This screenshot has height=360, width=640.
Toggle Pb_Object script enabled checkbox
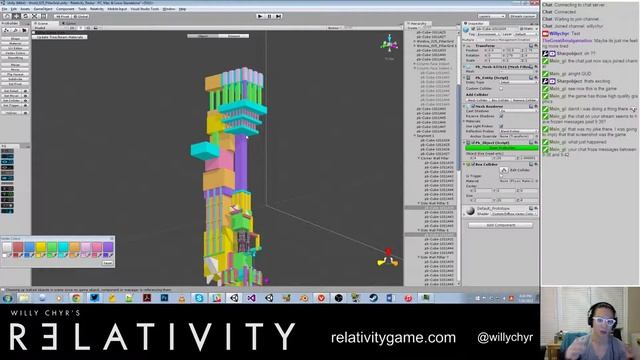click(x=473, y=142)
